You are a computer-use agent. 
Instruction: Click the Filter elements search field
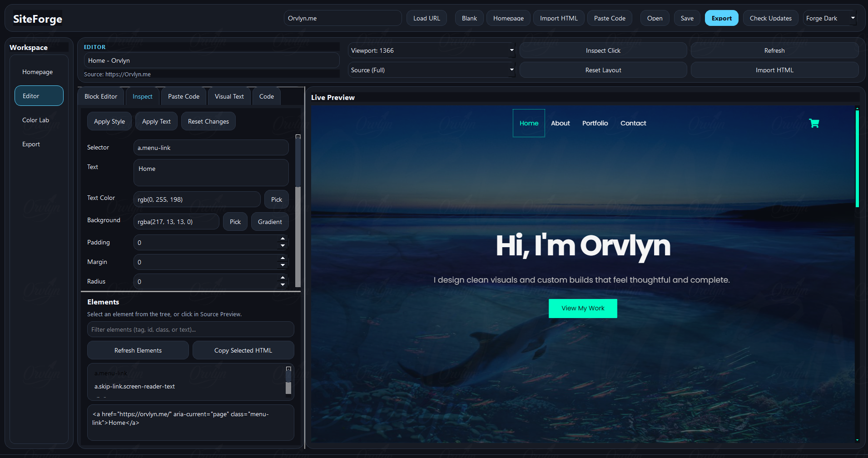pyautogui.click(x=190, y=329)
